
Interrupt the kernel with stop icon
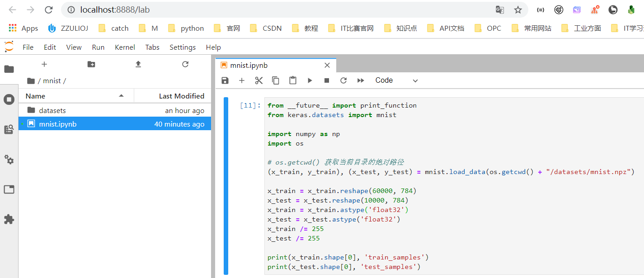tap(327, 80)
